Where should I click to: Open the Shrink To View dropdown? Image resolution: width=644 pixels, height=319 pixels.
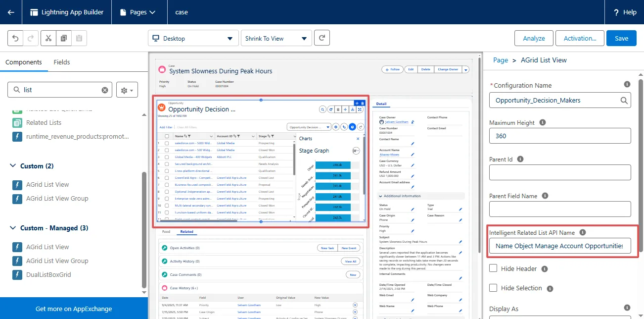point(276,38)
